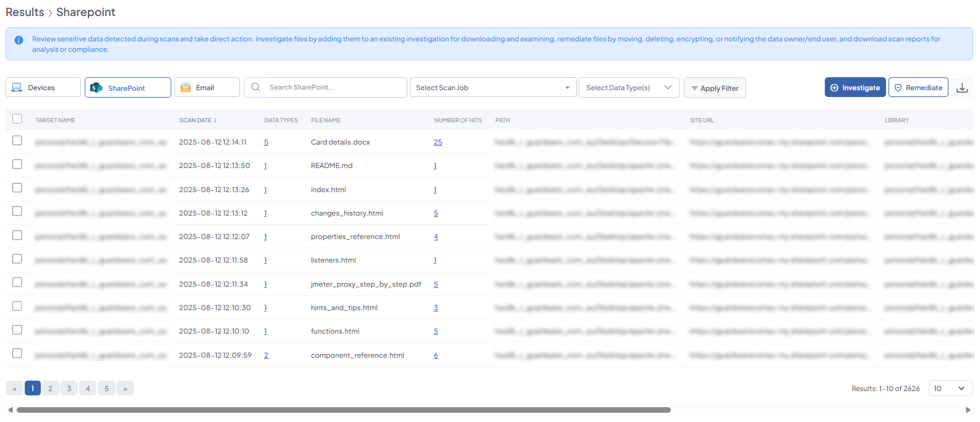Click the Investigate button
This screenshot has width=980, height=422.
[x=854, y=88]
